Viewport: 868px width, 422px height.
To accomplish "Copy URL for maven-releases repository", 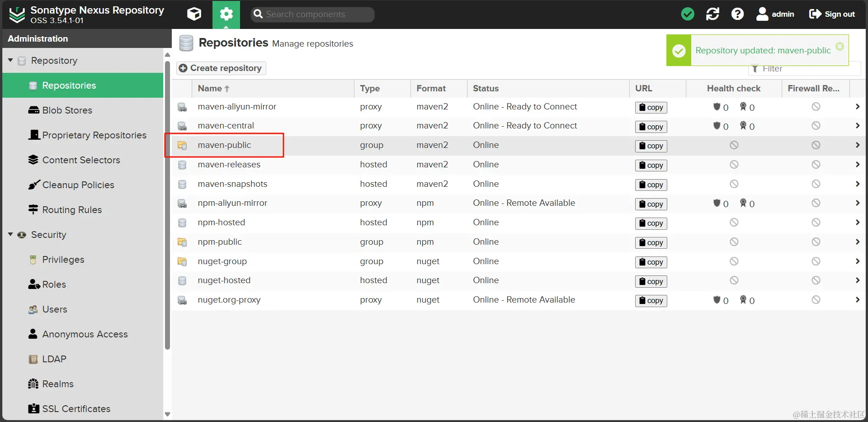I will click(651, 165).
